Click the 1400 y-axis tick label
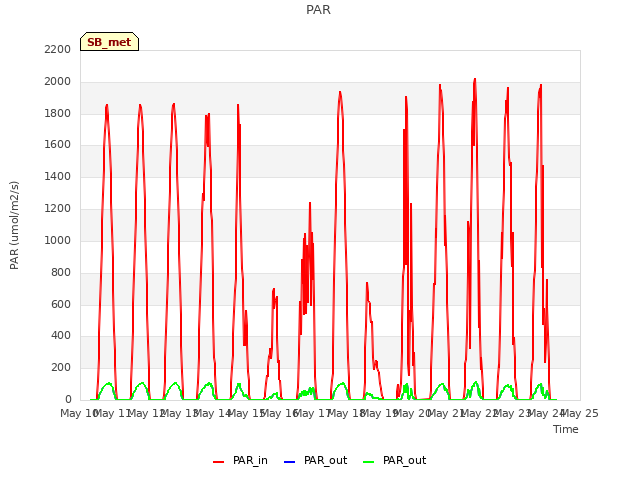The height and width of the screenshot is (480, 640). [58, 177]
